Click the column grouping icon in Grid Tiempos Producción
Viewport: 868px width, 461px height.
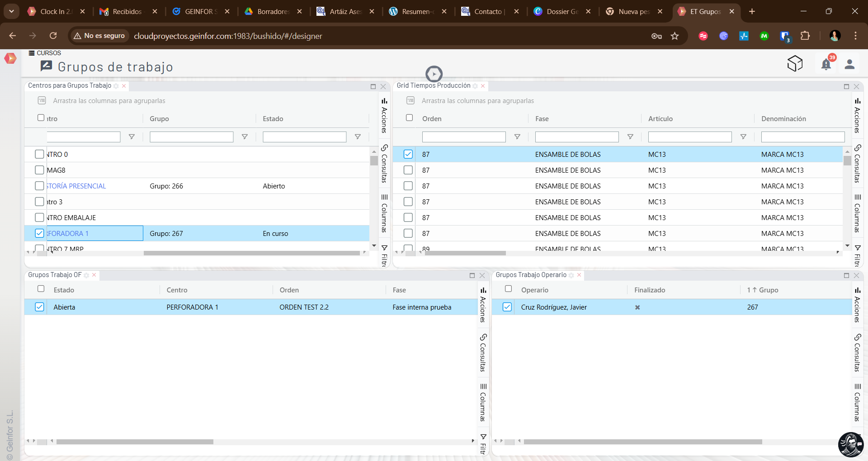point(411,100)
